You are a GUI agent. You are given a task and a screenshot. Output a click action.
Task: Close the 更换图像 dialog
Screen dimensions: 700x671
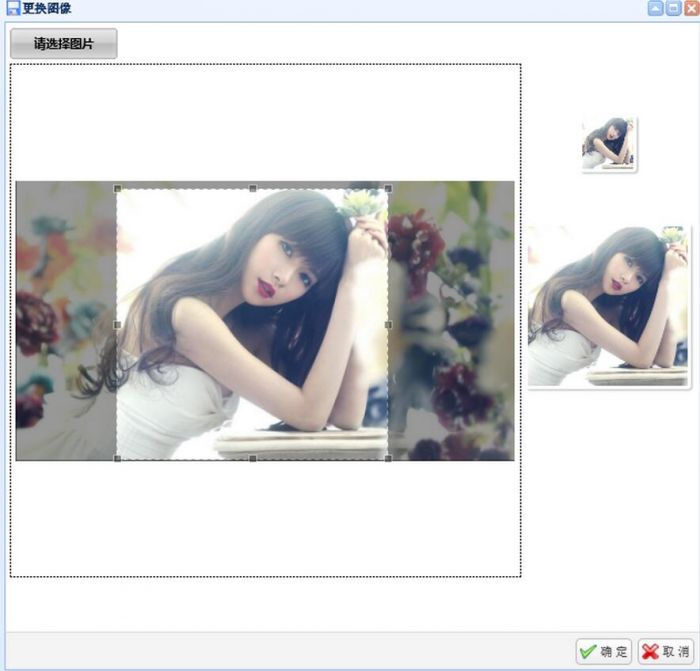690,8
